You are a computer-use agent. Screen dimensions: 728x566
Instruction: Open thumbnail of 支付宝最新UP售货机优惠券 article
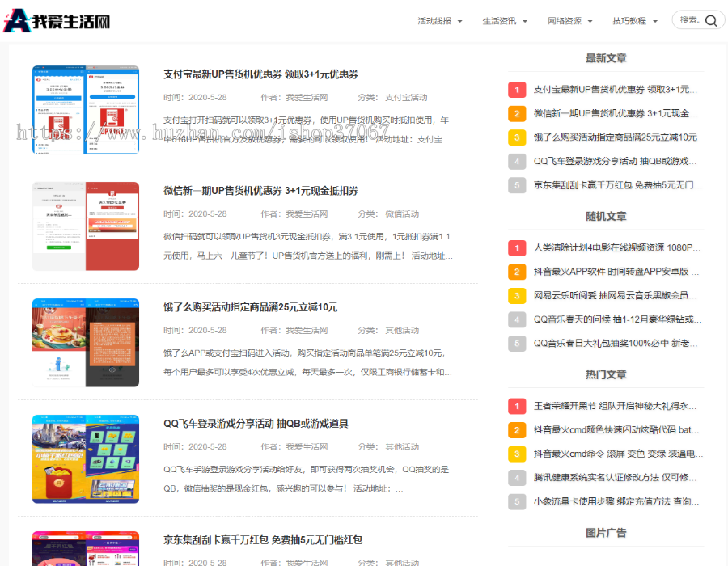click(x=86, y=110)
